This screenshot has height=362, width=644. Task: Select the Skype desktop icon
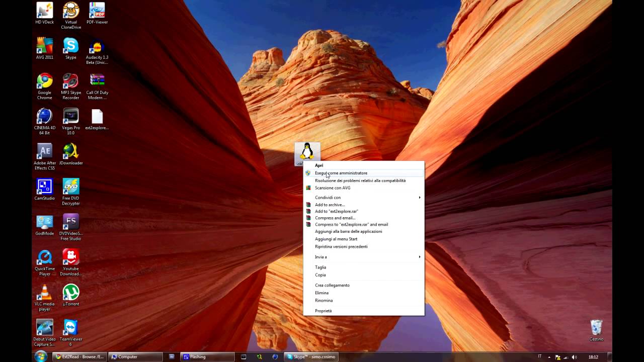(71, 48)
